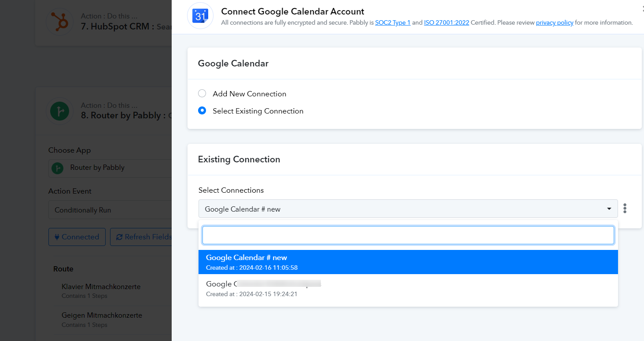The height and width of the screenshot is (341, 644).
Task: Click the Router by Pabbly step icon
Action: pyautogui.click(x=60, y=110)
